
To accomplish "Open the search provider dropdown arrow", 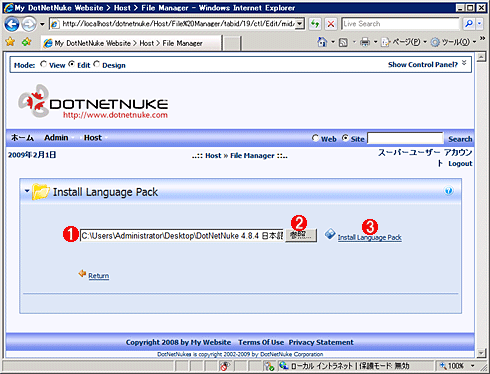I will click(x=479, y=24).
